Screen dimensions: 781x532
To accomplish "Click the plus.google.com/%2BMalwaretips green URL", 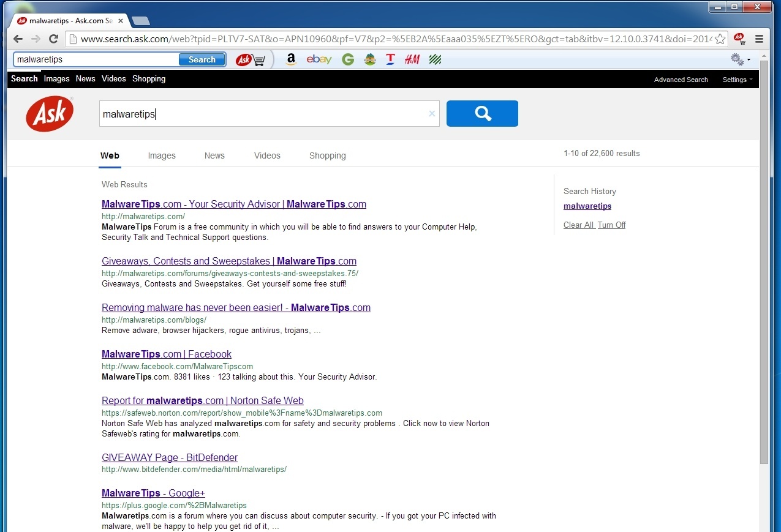I will [174, 506].
